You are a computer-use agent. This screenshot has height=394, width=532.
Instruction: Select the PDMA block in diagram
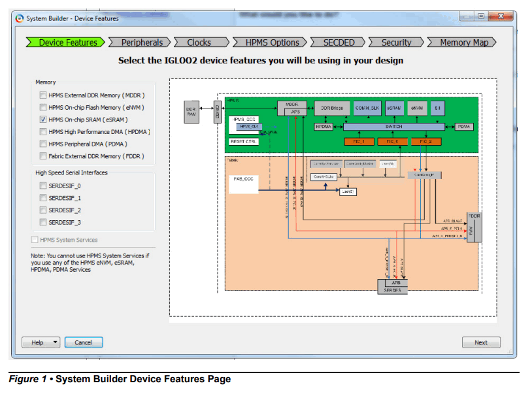pos(464,127)
